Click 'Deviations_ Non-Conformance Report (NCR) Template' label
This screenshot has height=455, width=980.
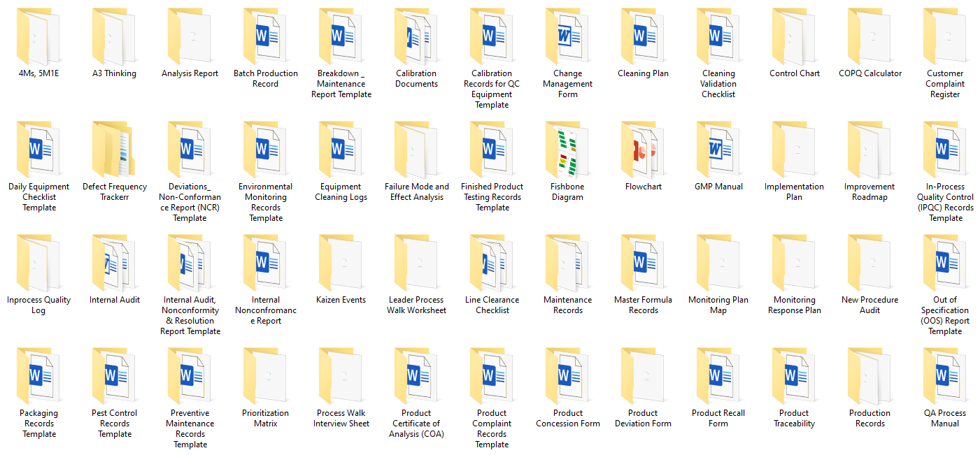click(x=190, y=202)
